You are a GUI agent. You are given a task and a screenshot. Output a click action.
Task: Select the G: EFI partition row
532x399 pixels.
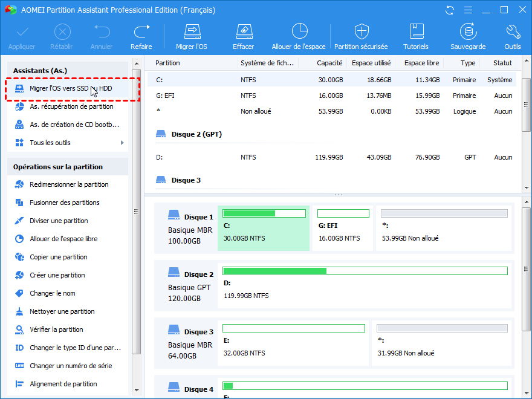coord(332,96)
